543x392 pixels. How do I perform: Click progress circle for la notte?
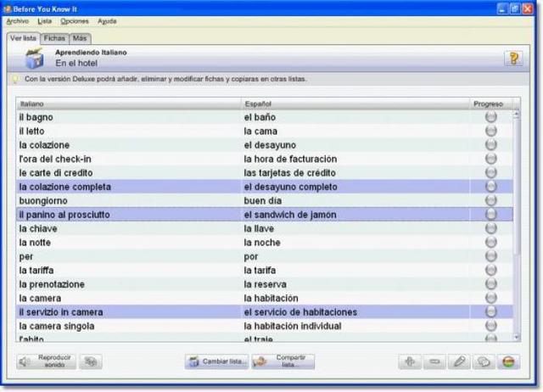tap(491, 242)
